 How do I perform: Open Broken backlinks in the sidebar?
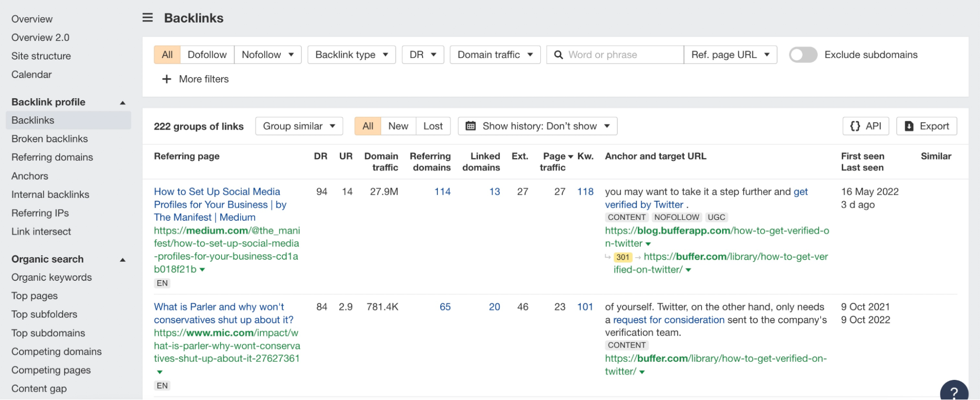click(50, 139)
